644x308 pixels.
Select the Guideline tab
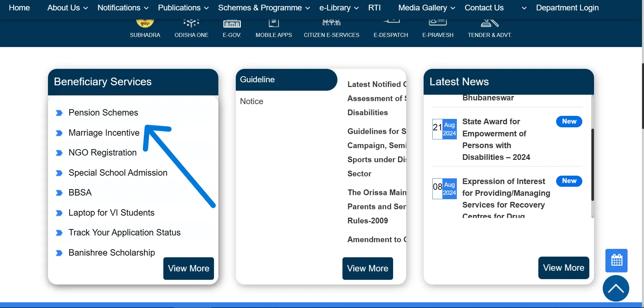pyautogui.click(x=286, y=80)
